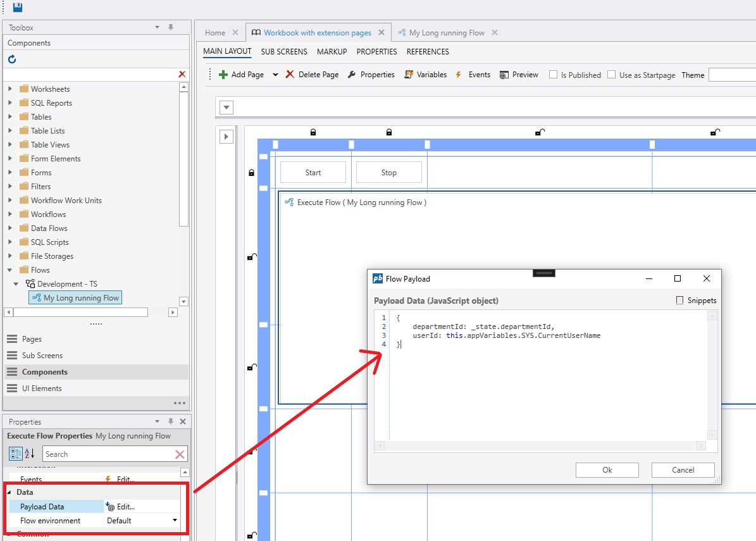Image resolution: width=756 pixels, height=541 pixels.
Task: Open the Add Page dropdown arrow
Action: point(275,75)
